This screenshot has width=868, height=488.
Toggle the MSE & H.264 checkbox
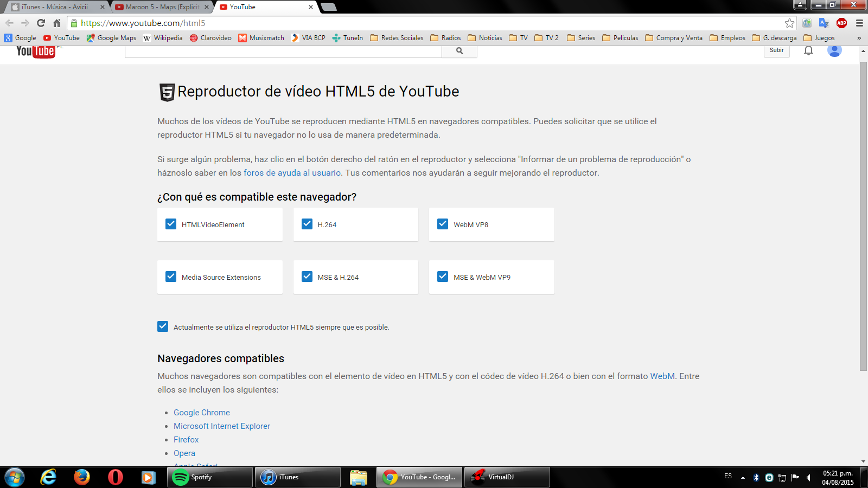point(307,277)
